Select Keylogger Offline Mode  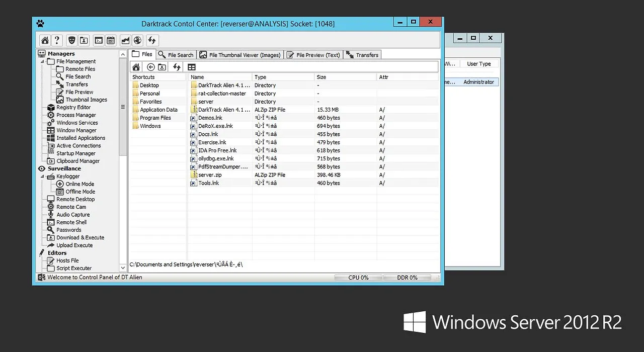[x=80, y=192]
